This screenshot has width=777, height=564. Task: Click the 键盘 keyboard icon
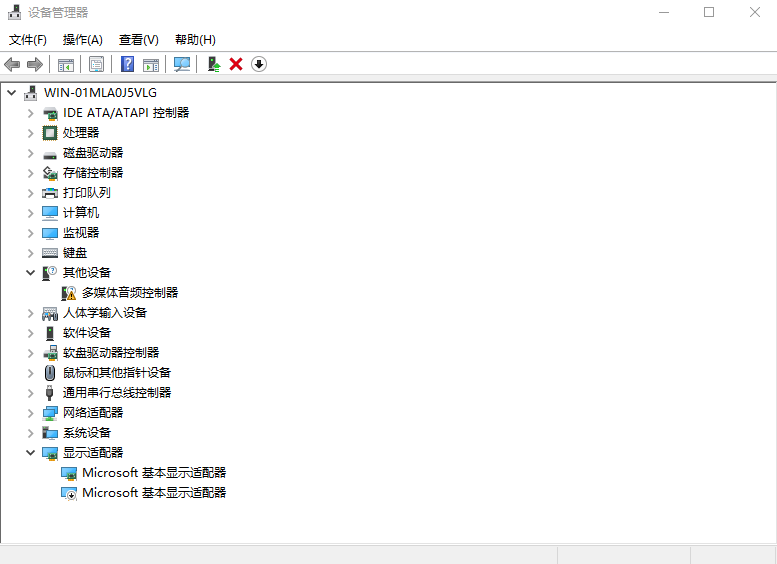[x=50, y=253]
